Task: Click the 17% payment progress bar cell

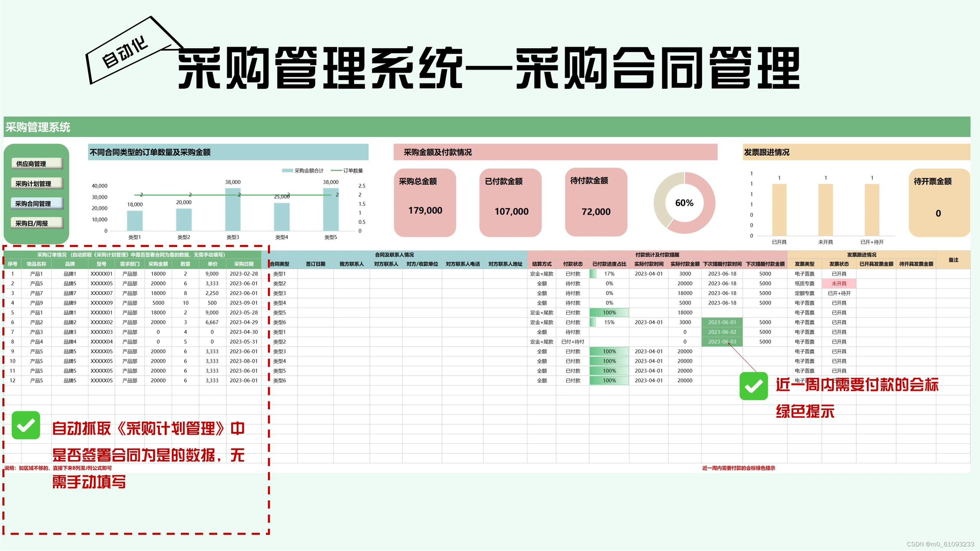Action: (609, 274)
